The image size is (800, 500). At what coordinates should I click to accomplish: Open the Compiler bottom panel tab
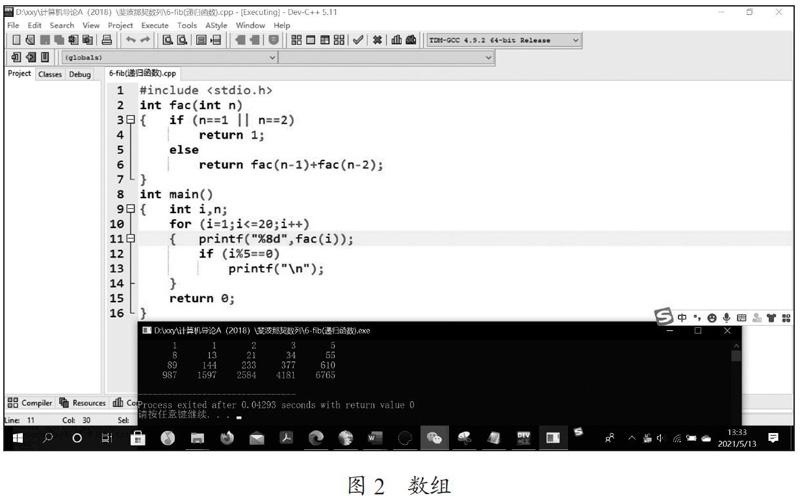(x=30, y=403)
